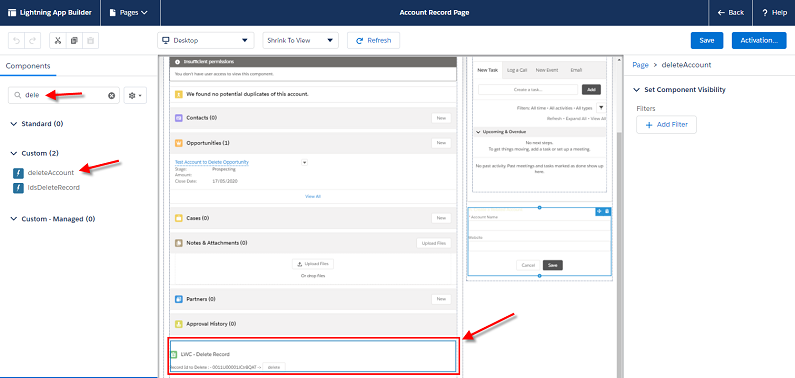Screen dimensions: 795x378
Task: Click Save in the account form
Action: [x=553, y=265]
